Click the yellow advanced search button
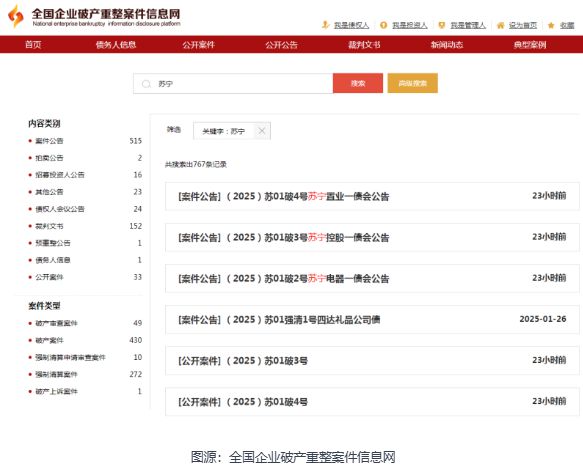The width and height of the screenshot is (583, 468). pyautogui.click(x=412, y=83)
